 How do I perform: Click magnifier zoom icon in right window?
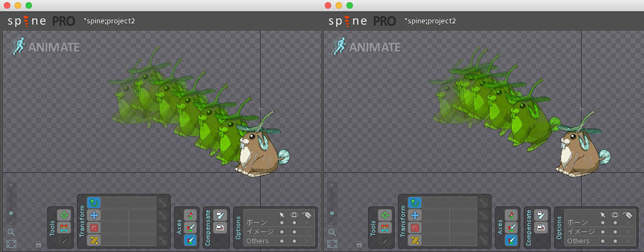(x=332, y=232)
